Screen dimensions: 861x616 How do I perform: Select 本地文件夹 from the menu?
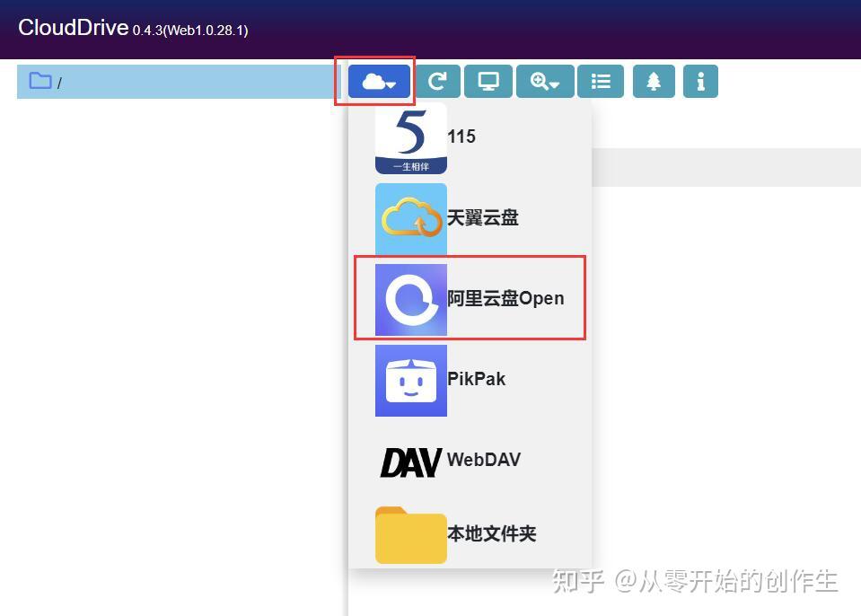[x=470, y=533]
